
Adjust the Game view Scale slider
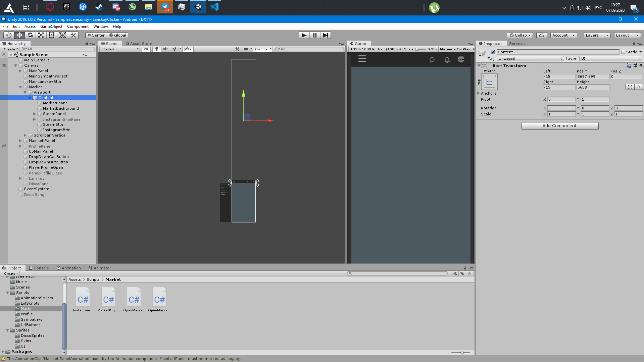click(x=420, y=49)
